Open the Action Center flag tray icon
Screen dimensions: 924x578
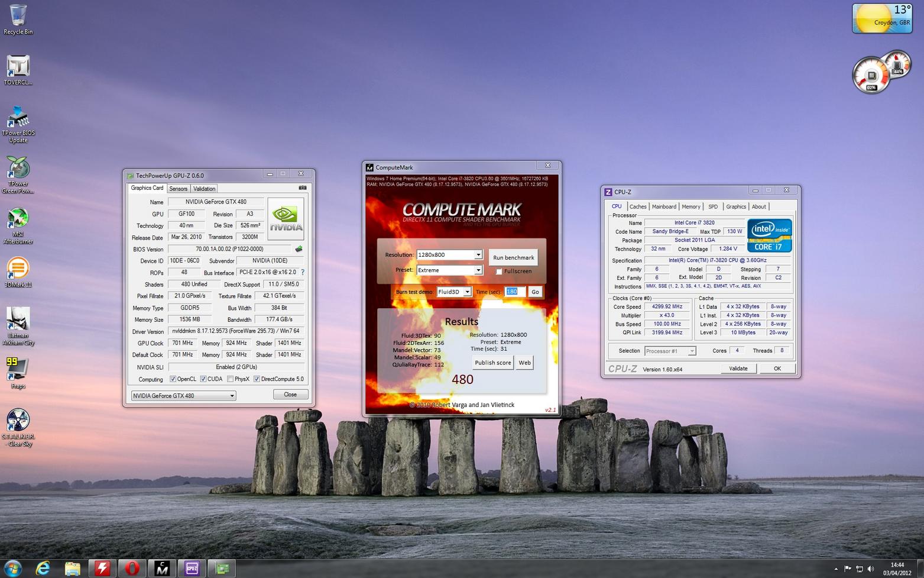848,569
